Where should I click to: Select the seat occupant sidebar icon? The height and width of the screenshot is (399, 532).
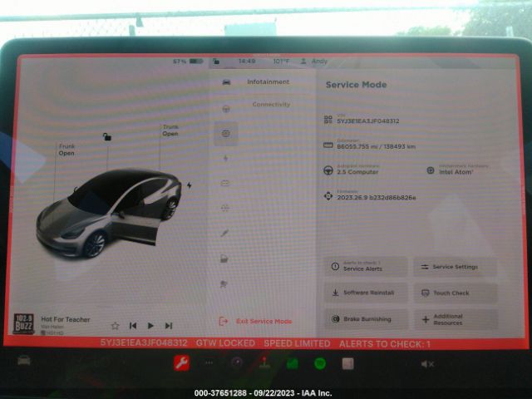224,284
